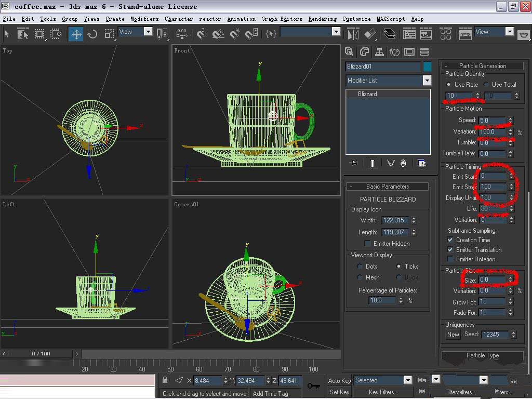Screen dimensions: 532x399
Task: Select the Use Total radio button
Action: pyautogui.click(x=486, y=85)
